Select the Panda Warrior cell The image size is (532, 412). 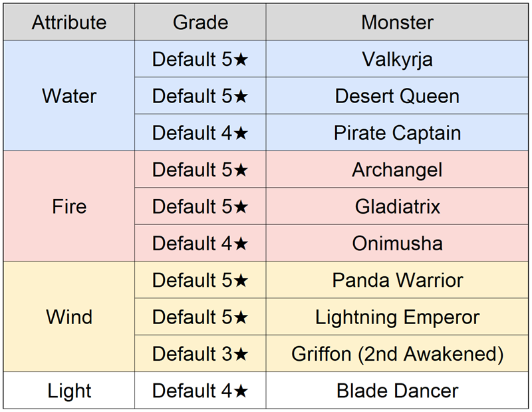coord(397,280)
